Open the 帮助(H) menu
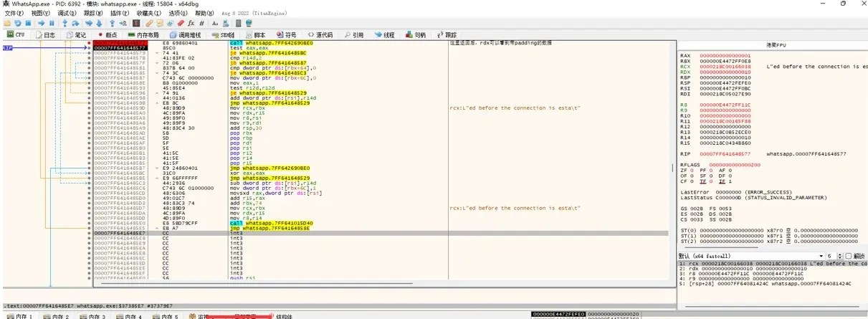The image size is (868, 319). (x=204, y=13)
